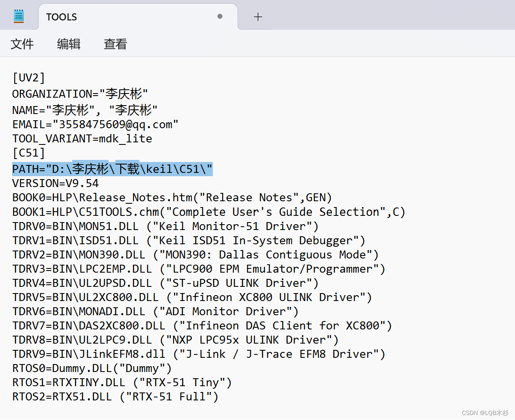
Task: Click the TDRV4=BIN\UL2UPSD.DLL line
Action: [x=166, y=283]
